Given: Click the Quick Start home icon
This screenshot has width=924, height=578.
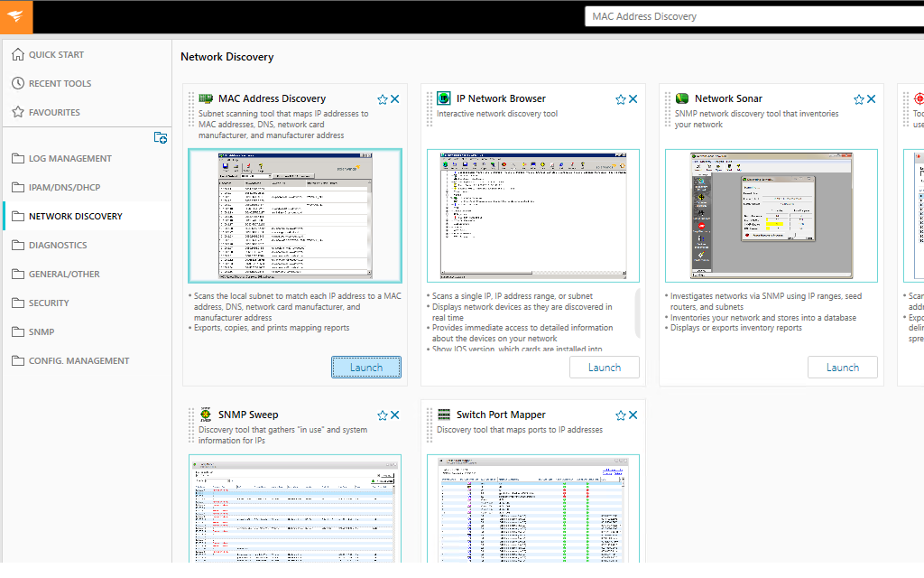Looking at the screenshot, I should coord(18,54).
